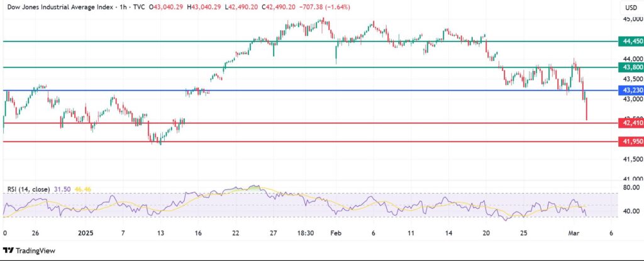
Task: Click the blue 43,230 price label
Action: (x=631, y=91)
